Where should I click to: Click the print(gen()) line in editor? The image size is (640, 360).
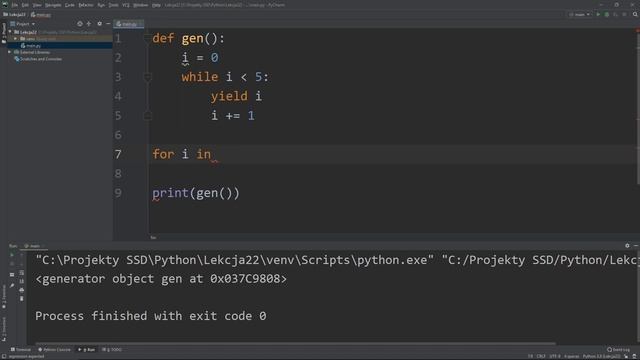pos(196,193)
